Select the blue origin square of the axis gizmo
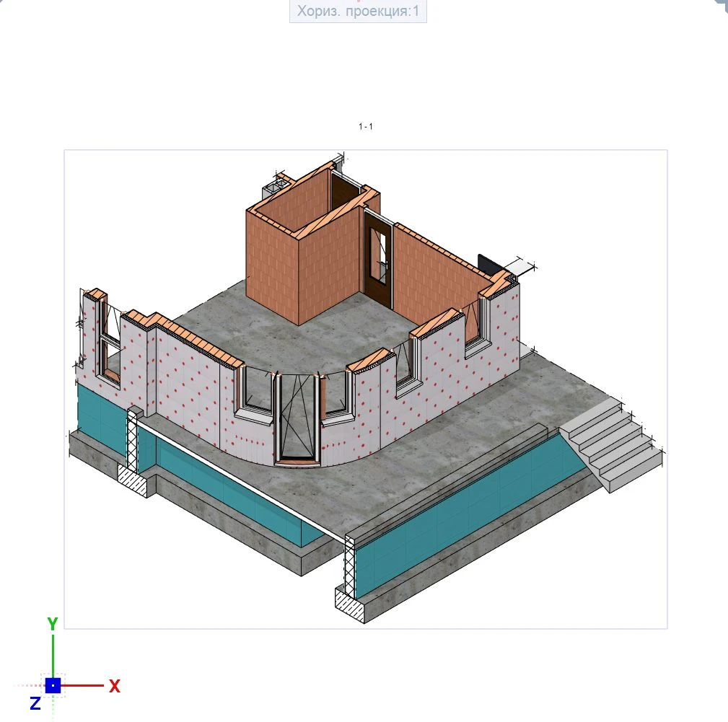The image size is (728, 722). [x=53, y=685]
